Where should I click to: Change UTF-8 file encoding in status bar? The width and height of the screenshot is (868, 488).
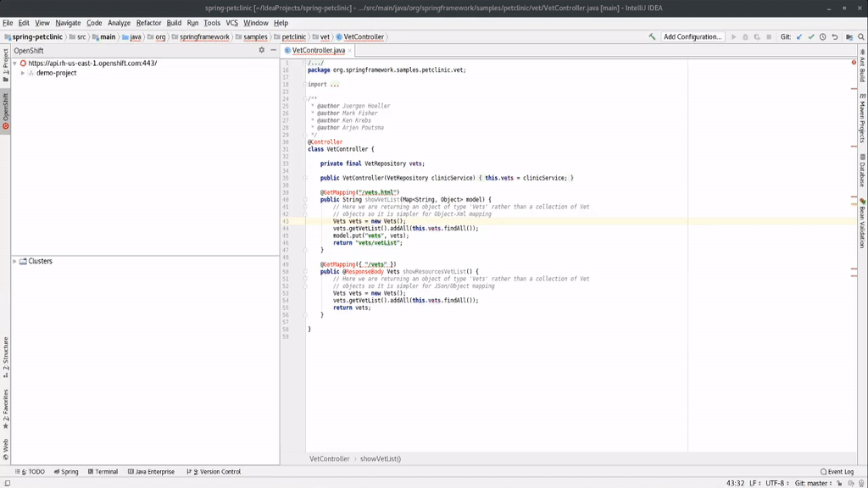pos(776,483)
